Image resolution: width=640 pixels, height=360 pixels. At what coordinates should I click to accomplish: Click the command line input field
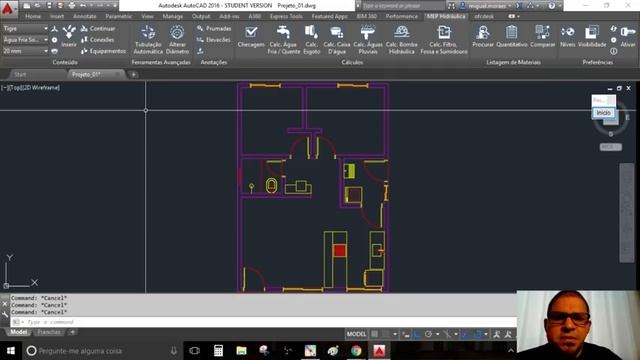263,322
